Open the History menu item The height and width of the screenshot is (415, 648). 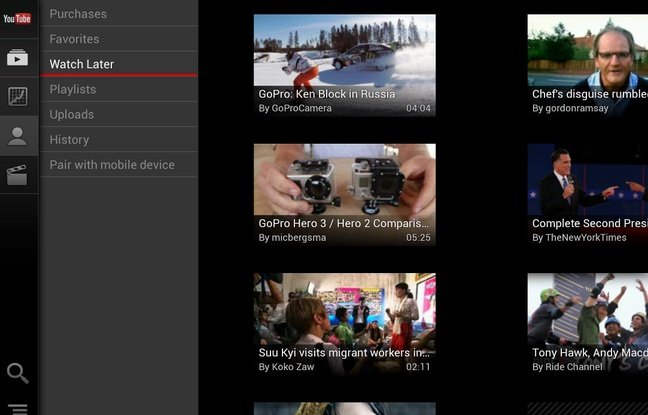click(119, 140)
